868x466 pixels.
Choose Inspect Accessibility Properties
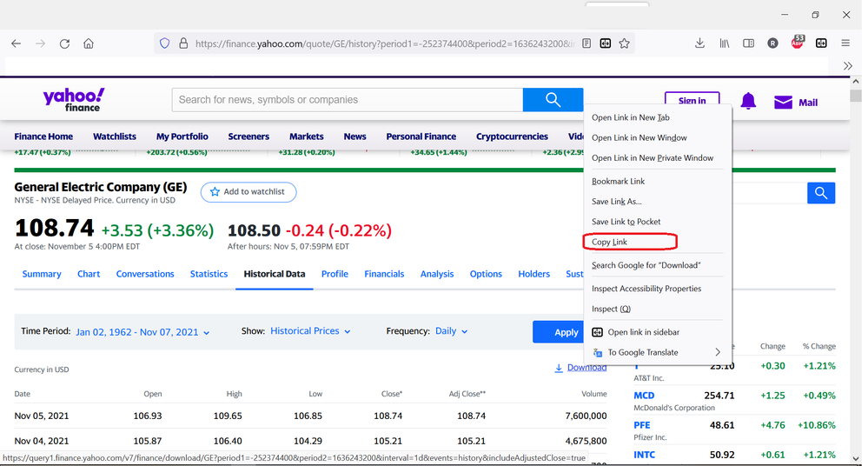point(646,289)
